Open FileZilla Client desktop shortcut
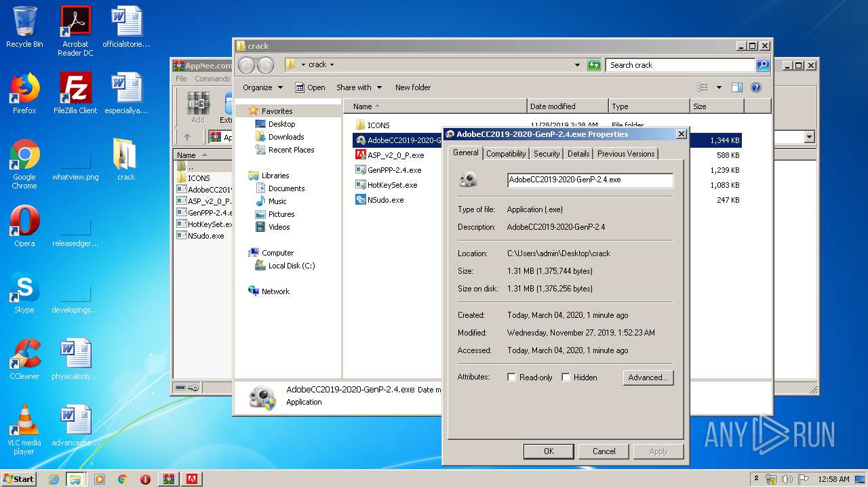Screen dimensions: 868x488 (75, 94)
